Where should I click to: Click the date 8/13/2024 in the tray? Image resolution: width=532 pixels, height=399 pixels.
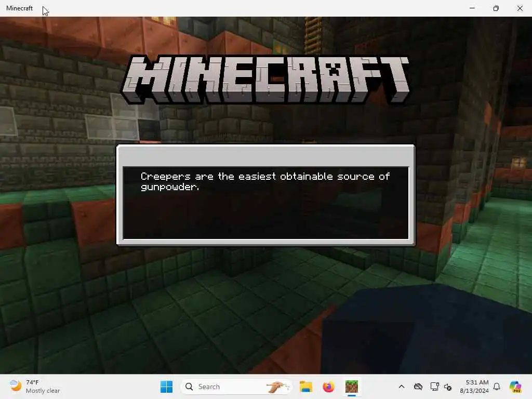[474, 391]
